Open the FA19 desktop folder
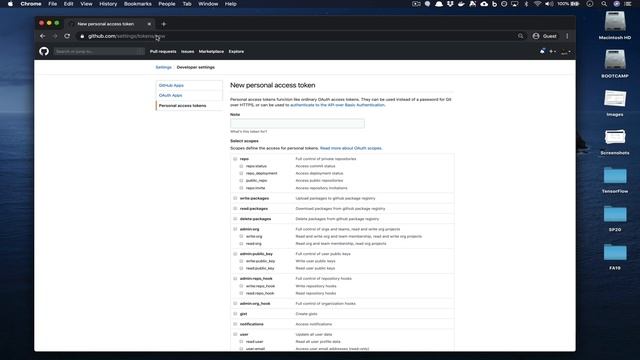 pos(615,256)
